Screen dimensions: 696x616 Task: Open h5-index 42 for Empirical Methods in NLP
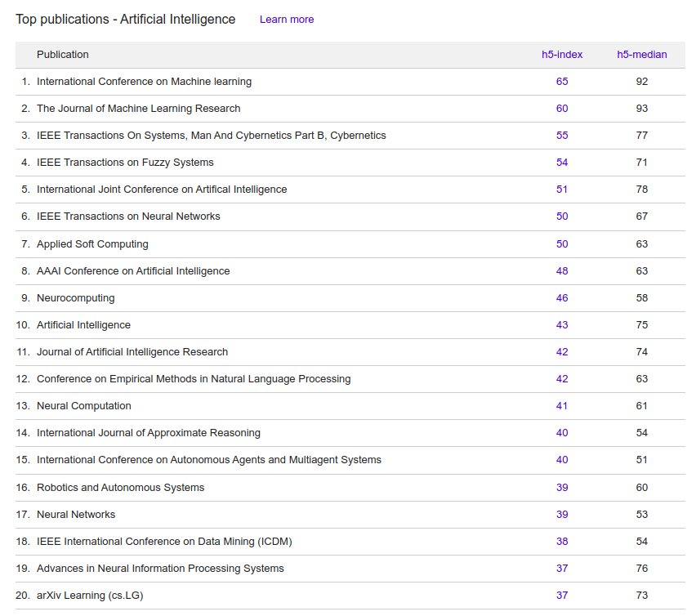pos(562,379)
